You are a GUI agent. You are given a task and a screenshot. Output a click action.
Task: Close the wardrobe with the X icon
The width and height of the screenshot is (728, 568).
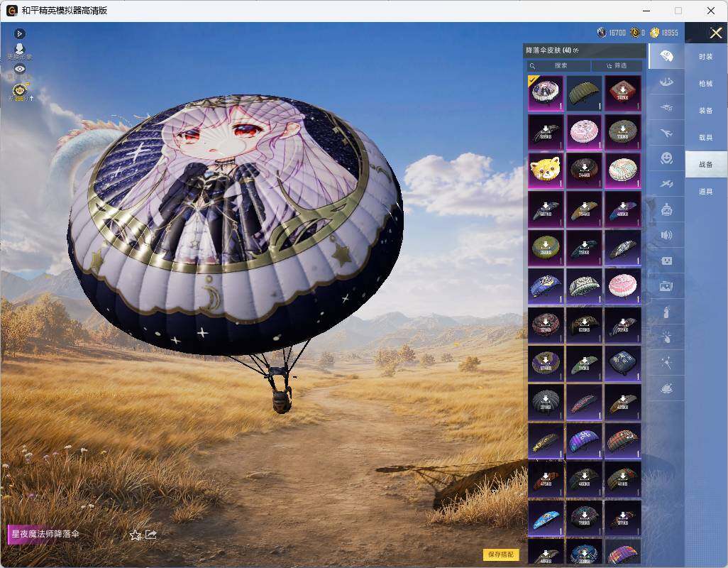[715, 33]
